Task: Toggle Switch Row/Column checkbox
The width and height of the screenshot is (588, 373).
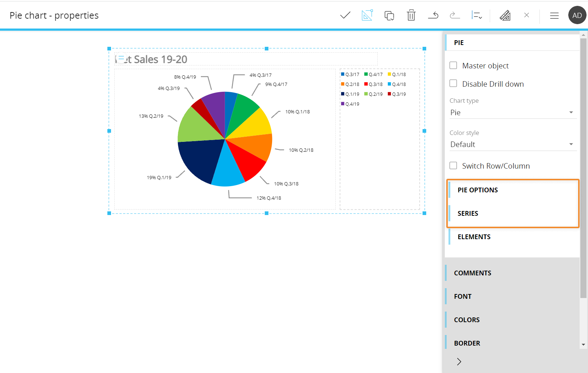Action: 453,166
